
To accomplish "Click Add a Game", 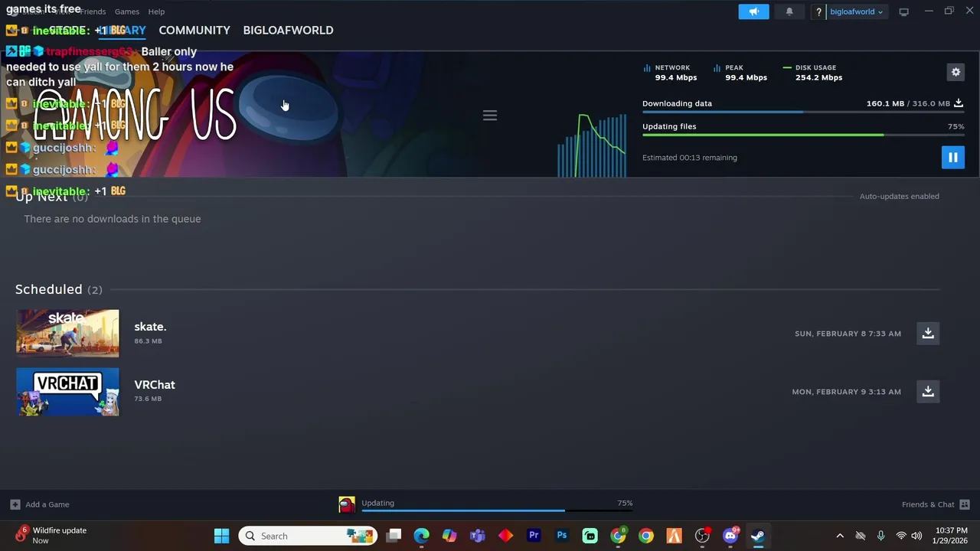I will 40,504.
